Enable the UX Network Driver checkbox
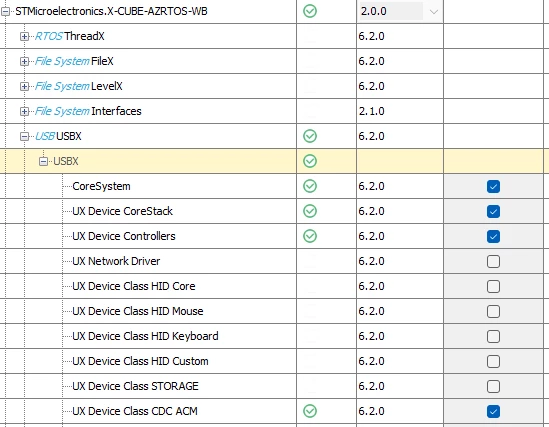This screenshot has height=427, width=549. point(493,261)
